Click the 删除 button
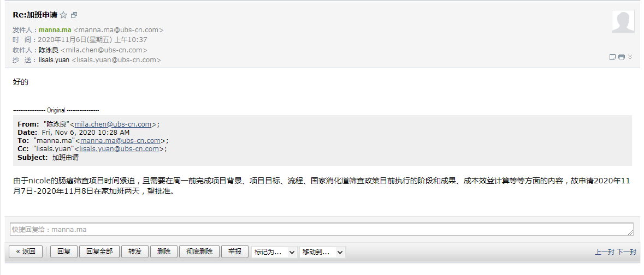This screenshot has height=275, width=644. point(164,252)
